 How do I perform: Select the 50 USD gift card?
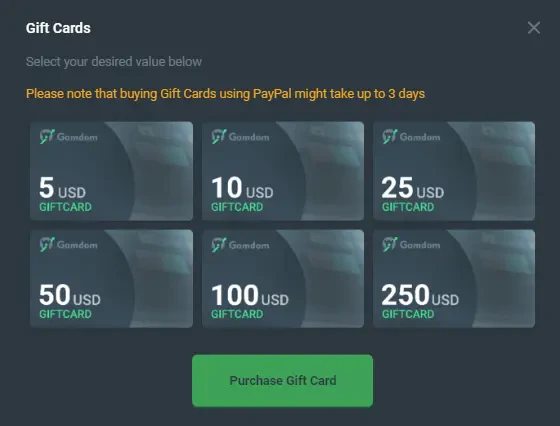point(111,279)
